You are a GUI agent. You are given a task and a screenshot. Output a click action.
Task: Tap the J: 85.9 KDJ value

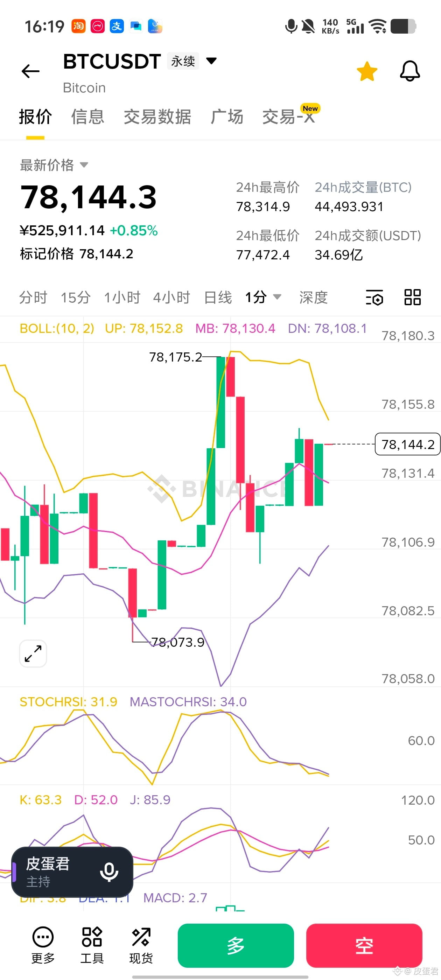tap(150, 800)
